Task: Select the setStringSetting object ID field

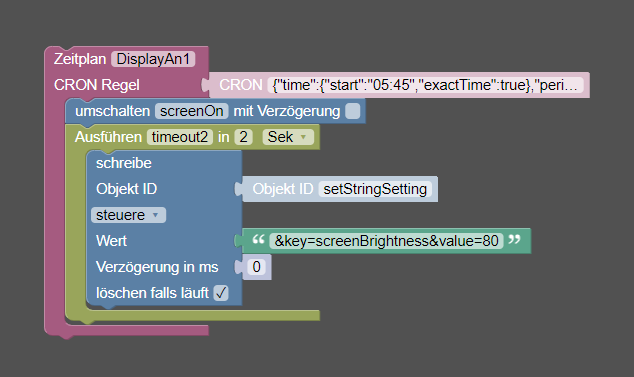Action: point(375,189)
